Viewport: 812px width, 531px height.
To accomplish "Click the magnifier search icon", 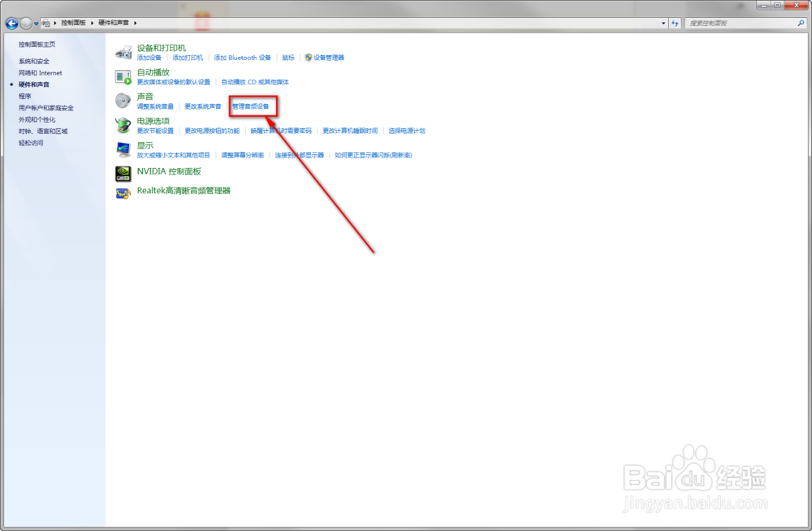I will [801, 23].
